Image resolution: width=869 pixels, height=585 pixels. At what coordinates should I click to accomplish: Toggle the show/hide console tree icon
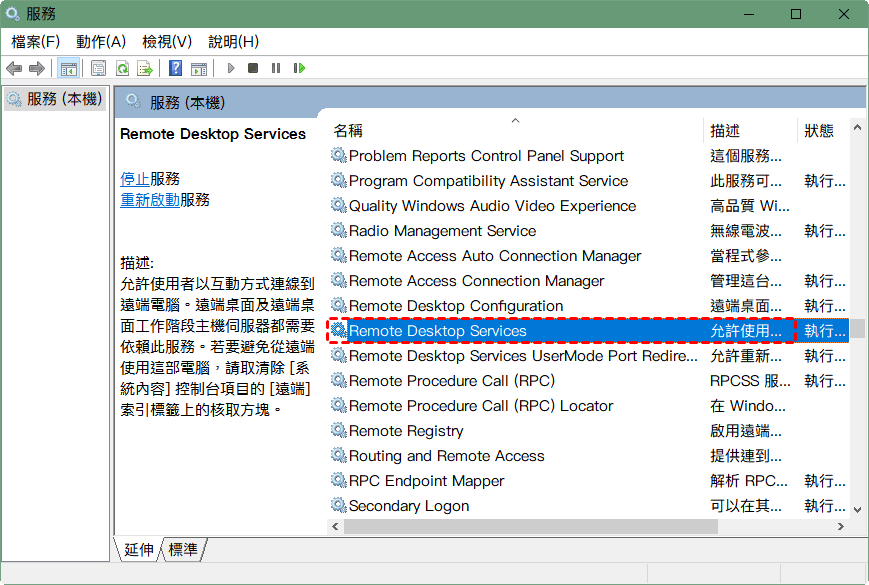pos(69,69)
